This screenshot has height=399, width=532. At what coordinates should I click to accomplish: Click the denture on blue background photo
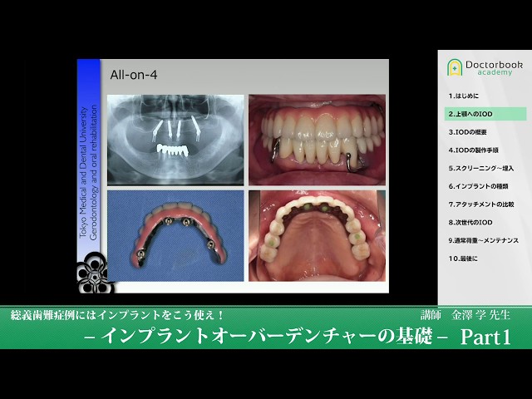[175, 236]
